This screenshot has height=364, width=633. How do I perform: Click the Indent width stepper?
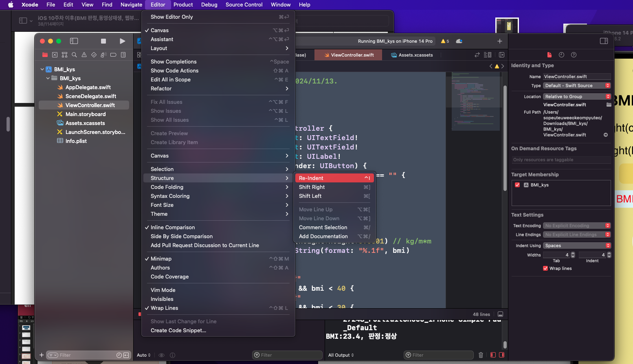point(609,255)
